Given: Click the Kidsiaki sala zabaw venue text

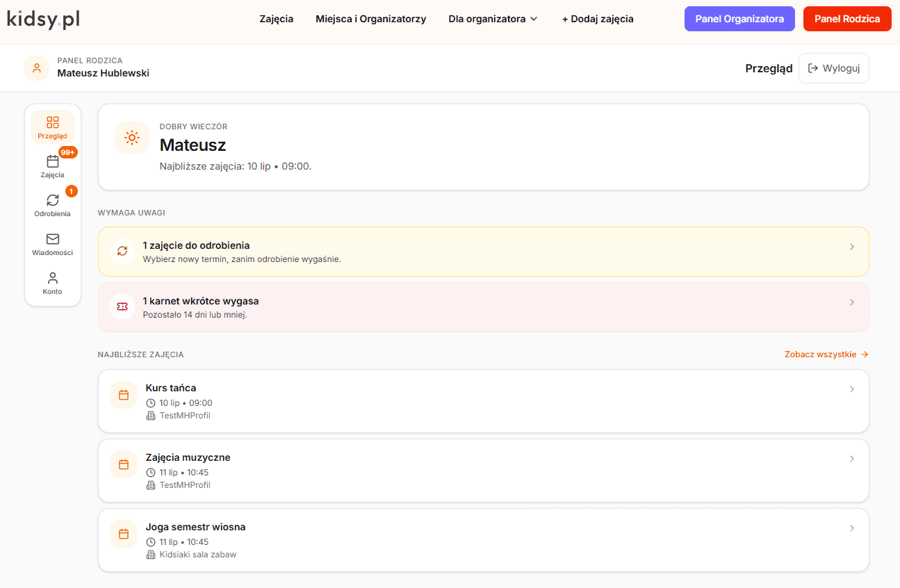Looking at the screenshot, I should pyautogui.click(x=198, y=555).
